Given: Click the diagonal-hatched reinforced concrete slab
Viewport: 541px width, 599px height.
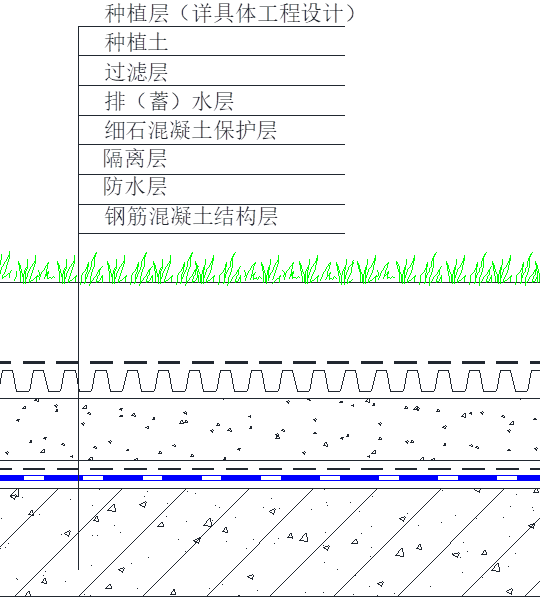Looking at the screenshot, I should pyautogui.click(x=270, y=542).
